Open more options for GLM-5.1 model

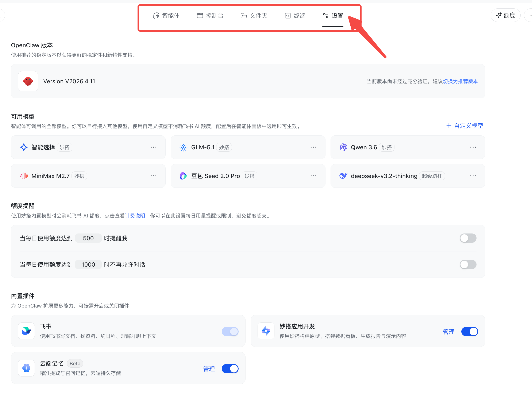[313, 147]
